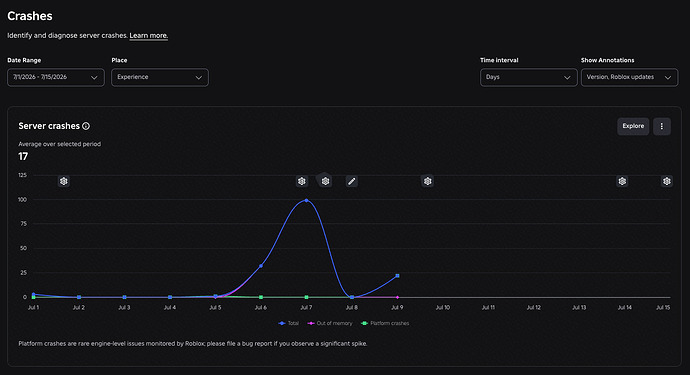Viewport: 690px width, 375px height.
Task: Click the annotation gear above Jul 15
Action: pyautogui.click(x=667, y=181)
